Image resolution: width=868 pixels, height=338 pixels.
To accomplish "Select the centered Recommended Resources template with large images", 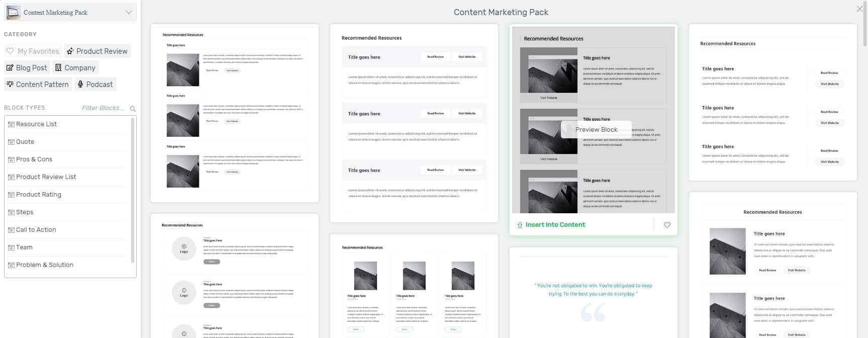I will click(x=773, y=265).
